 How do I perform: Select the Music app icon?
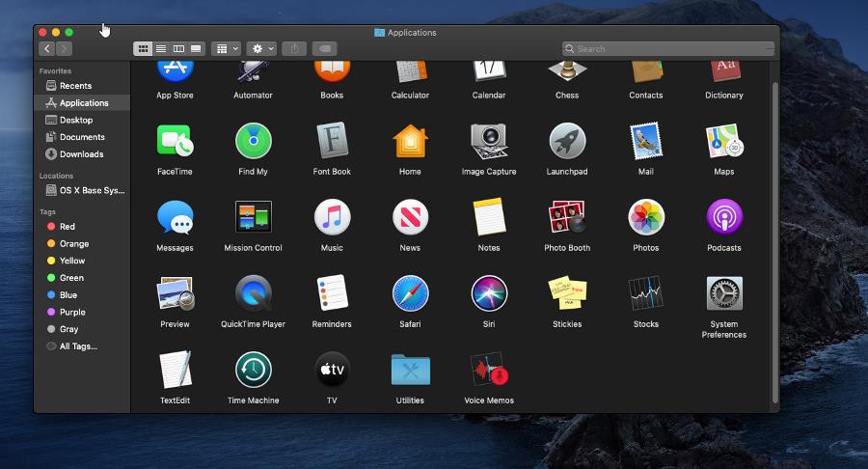click(332, 217)
